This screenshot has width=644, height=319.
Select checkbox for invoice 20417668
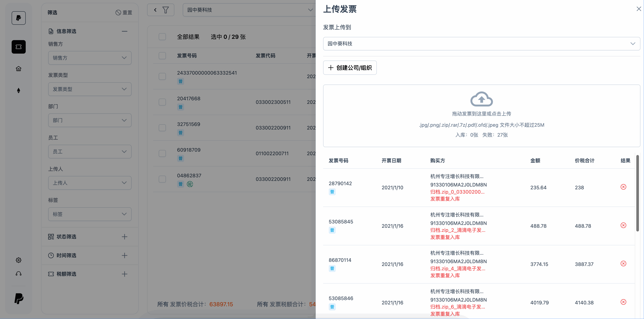162,102
